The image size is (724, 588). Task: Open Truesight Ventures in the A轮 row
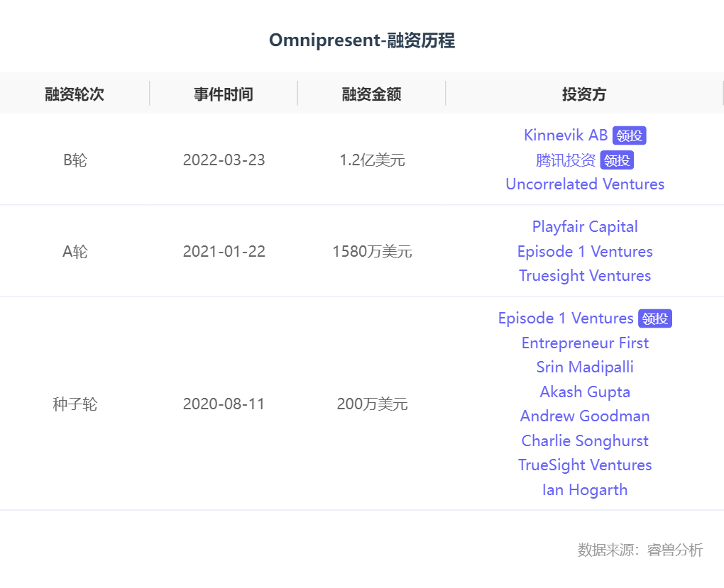pyautogui.click(x=585, y=275)
